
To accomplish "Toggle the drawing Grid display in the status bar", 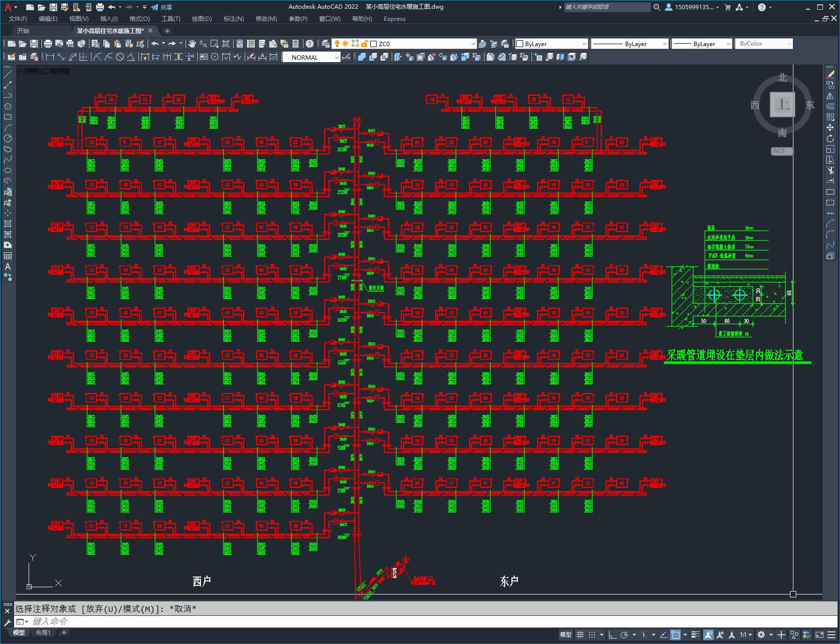I will pyautogui.click(x=580, y=634).
